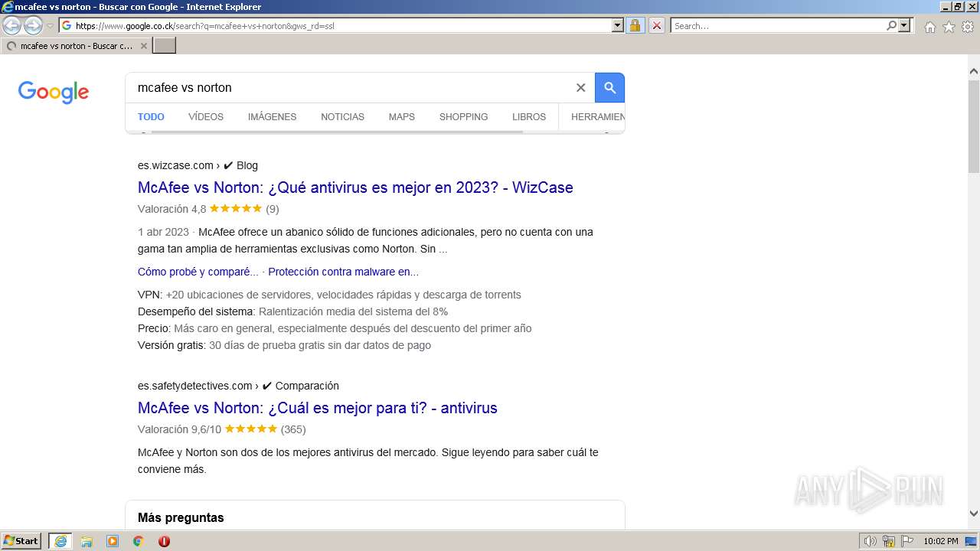The image size is (980, 551).
Task: Click the Internet Explorer back arrow
Action: tap(12, 25)
